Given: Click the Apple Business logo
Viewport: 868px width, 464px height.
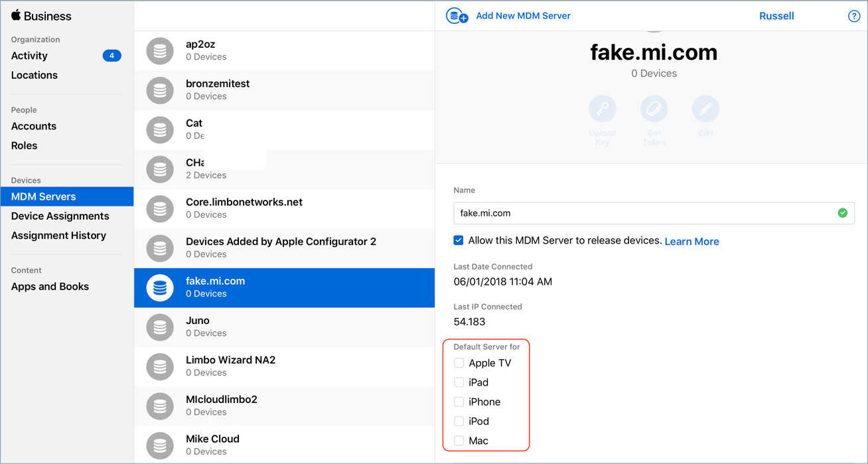Looking at the screenshot, I should pyautogui.click(x=41, y=16).
